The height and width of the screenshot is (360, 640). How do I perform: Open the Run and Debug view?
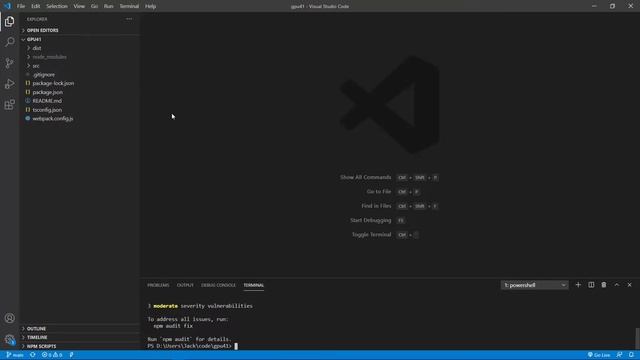tap(9, 84)
